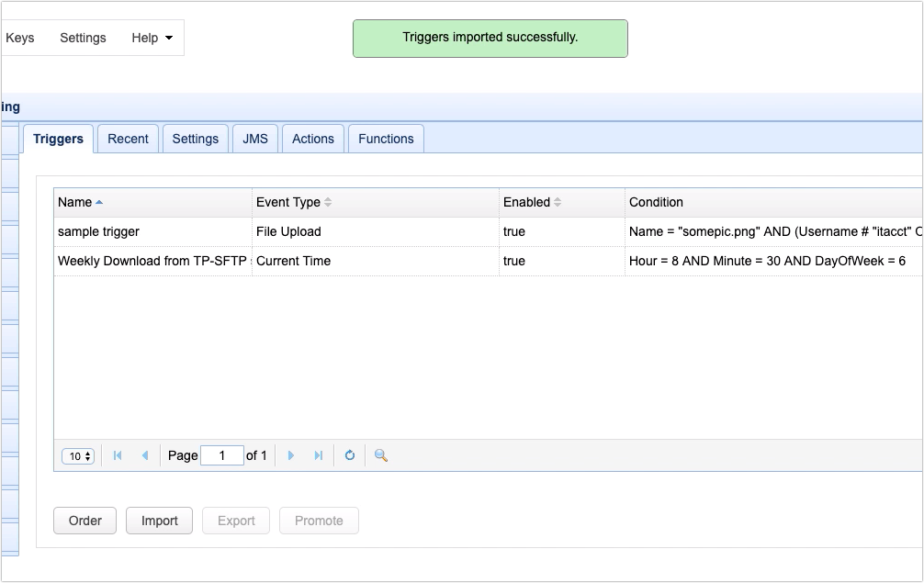The image size is (924, 583).
Task: Click the page number input field
Action: click(x=221, y=455)
